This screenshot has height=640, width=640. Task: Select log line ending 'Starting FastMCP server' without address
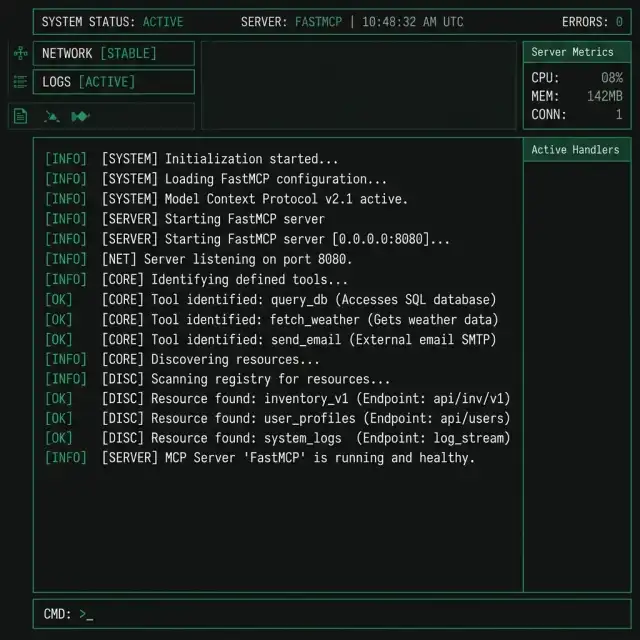[185, 219]
